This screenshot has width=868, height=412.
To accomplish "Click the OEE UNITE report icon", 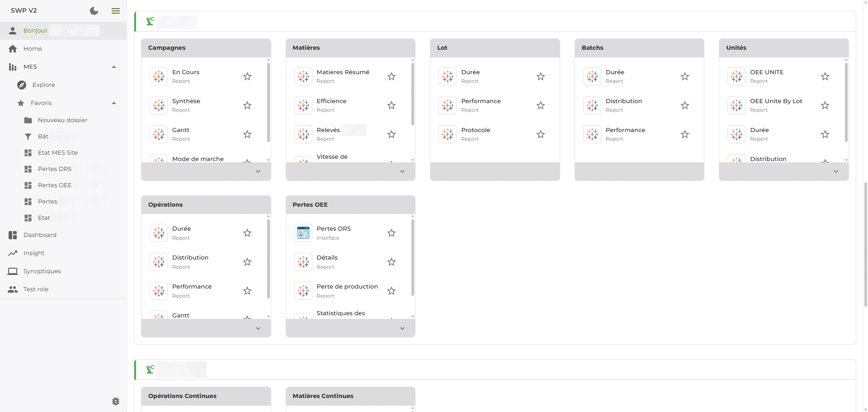I will pos(736,76).
